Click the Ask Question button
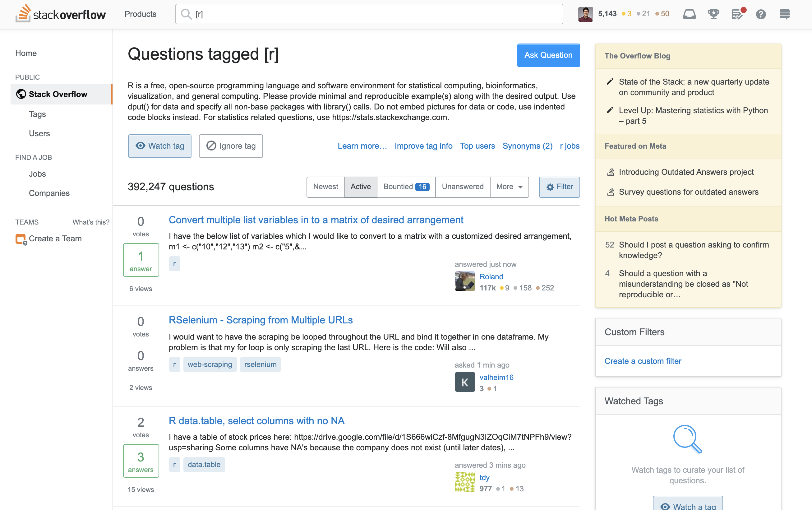This screenshot has width=812, height=510. 548,55
